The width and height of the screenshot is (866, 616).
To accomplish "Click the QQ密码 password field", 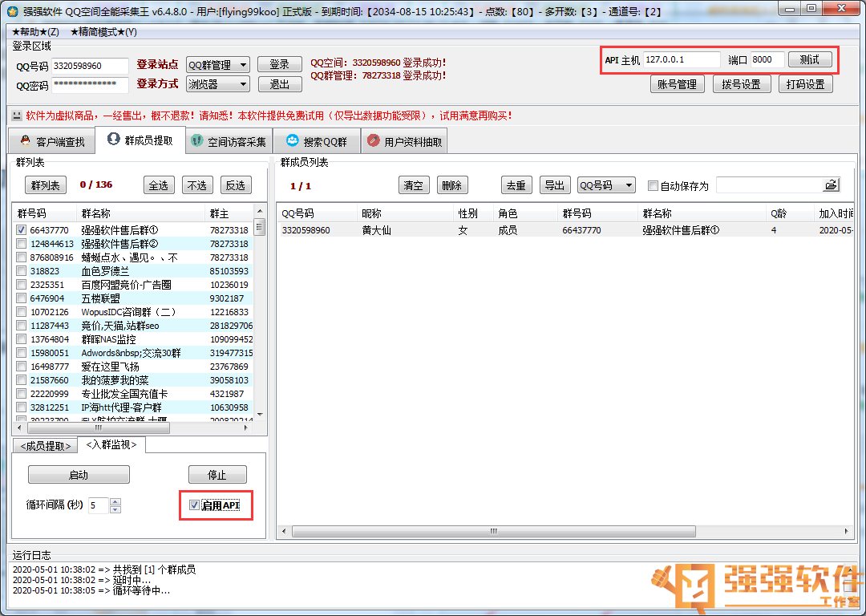I will 90,85.
